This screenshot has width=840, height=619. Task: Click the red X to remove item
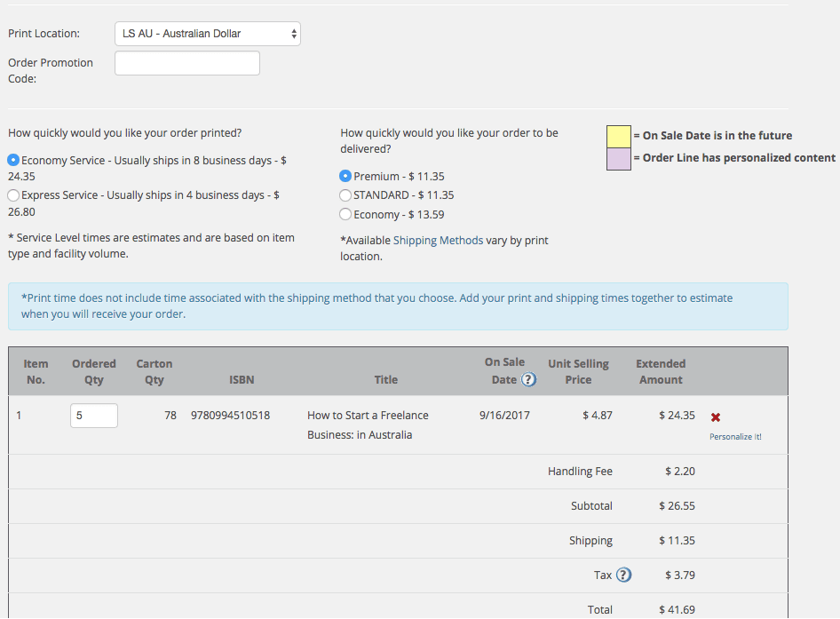(x=716, y=417)
